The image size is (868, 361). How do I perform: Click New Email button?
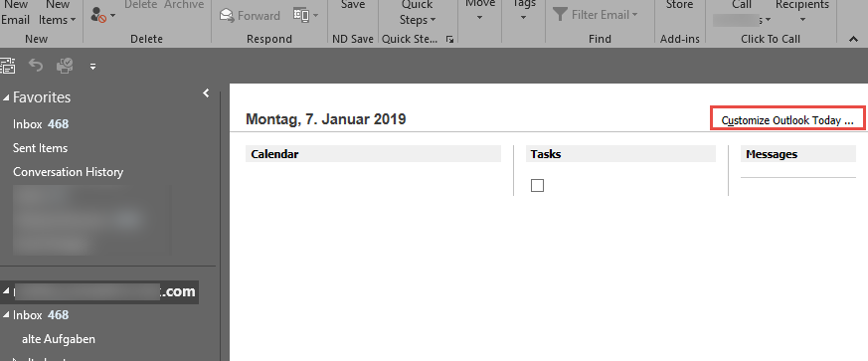point(15,12)
